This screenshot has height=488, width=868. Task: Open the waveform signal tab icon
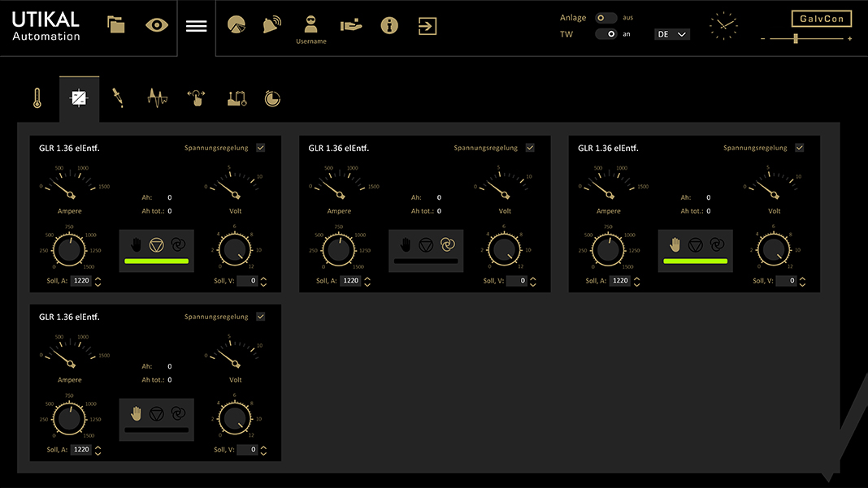[x=157, y=98]
